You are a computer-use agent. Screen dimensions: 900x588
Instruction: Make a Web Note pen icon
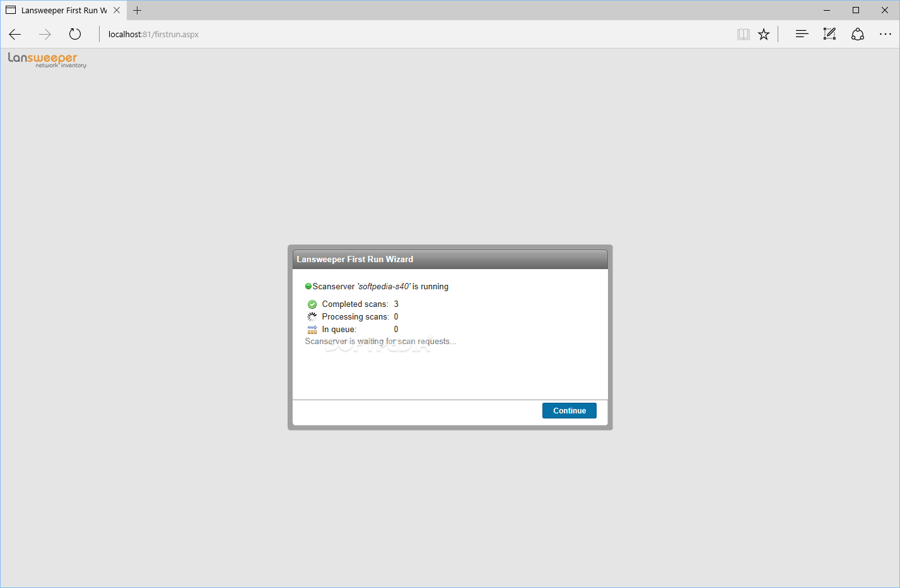[x=830, y=35]
